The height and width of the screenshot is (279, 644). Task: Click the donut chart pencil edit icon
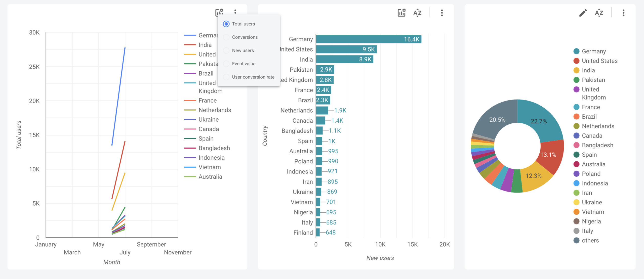point(583,13)
